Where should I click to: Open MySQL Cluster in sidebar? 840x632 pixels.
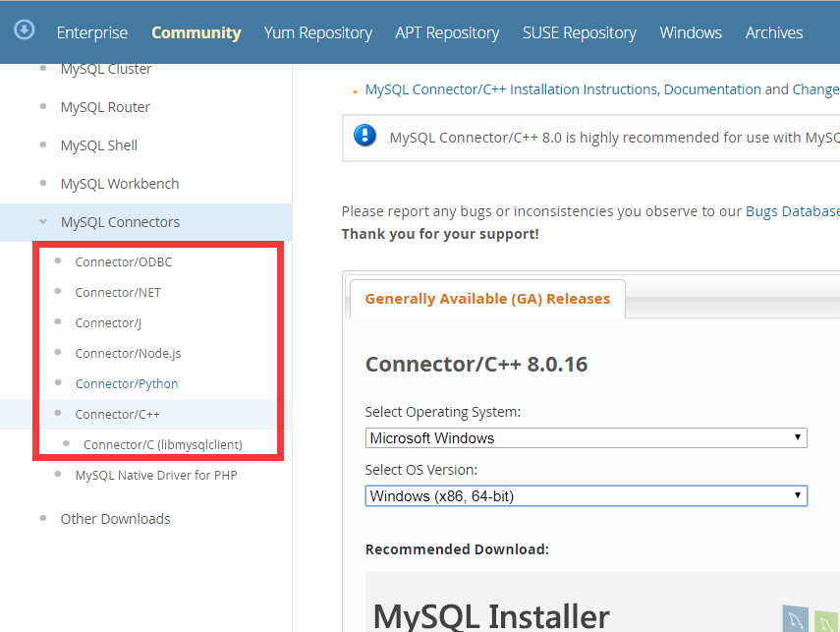106,69
